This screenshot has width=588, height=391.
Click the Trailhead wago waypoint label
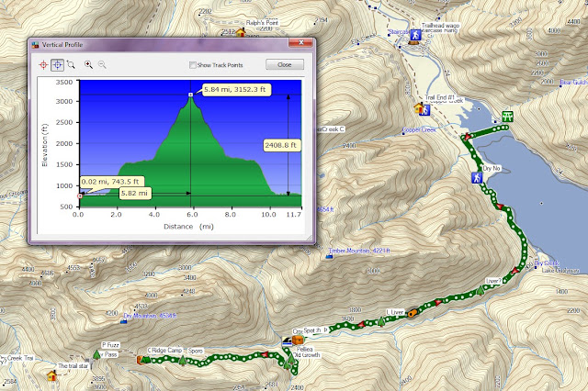(440, 26)
